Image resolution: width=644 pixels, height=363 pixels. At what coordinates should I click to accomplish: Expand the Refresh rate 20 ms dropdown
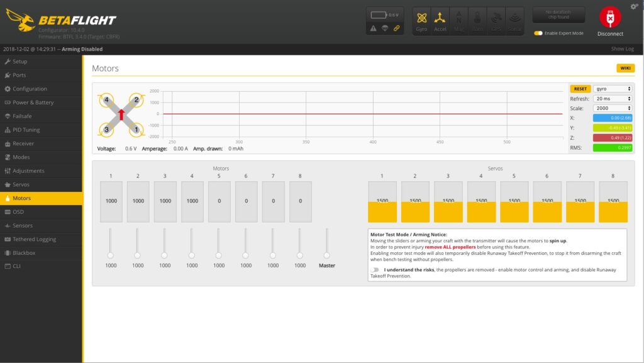tap(612, 99)
